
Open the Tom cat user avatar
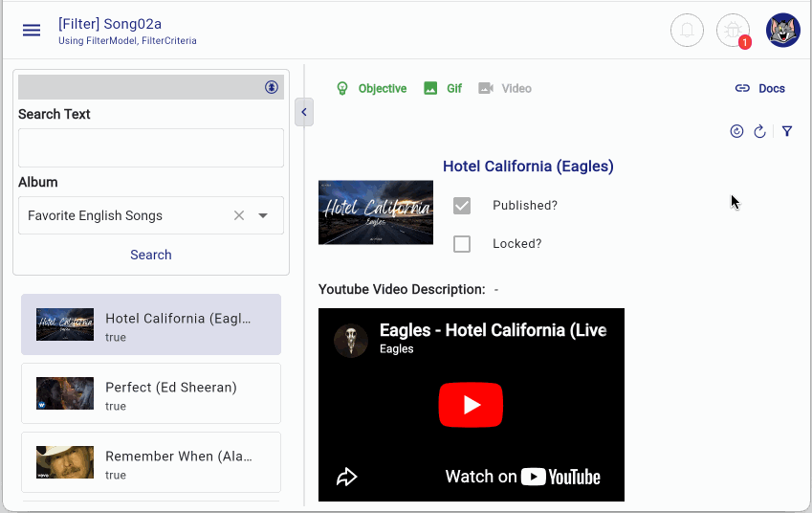coord(783,31)
